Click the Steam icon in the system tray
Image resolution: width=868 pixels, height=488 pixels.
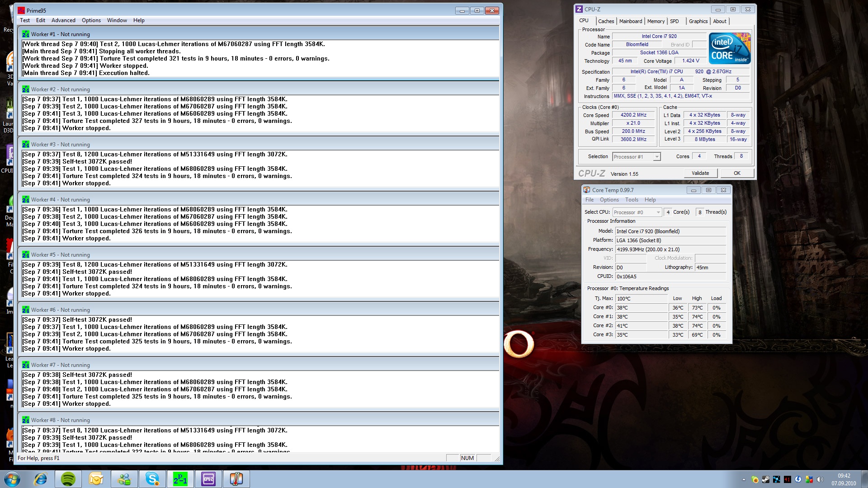[766, 479]
